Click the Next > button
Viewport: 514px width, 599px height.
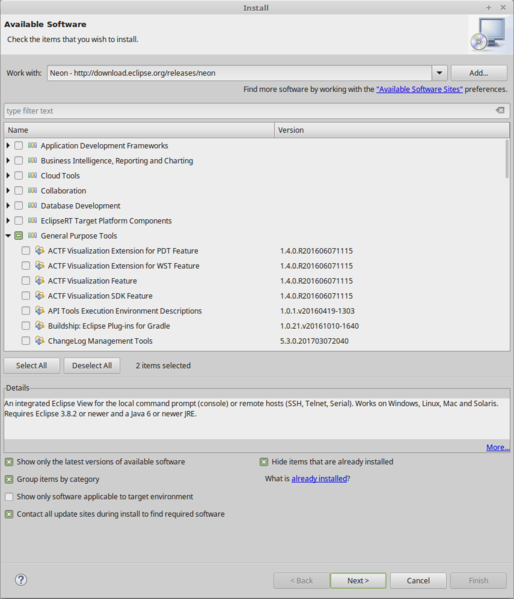[x=358, y=580]
